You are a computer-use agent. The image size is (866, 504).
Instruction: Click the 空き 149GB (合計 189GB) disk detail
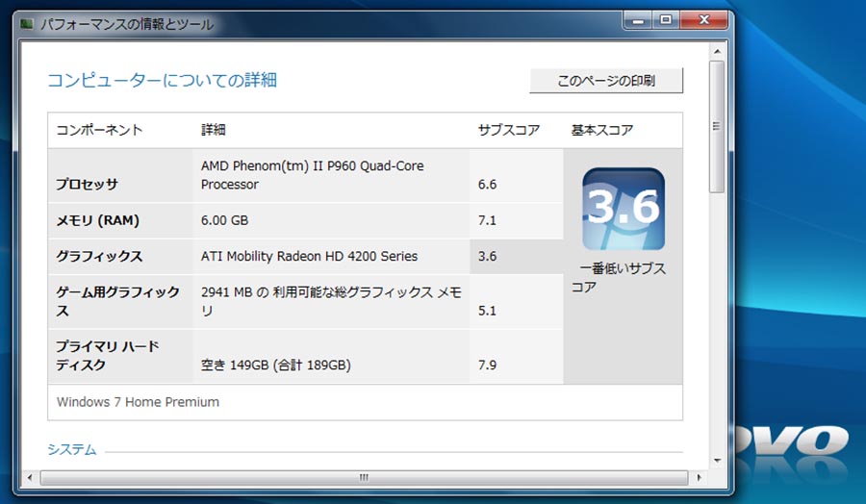(275, 365)
